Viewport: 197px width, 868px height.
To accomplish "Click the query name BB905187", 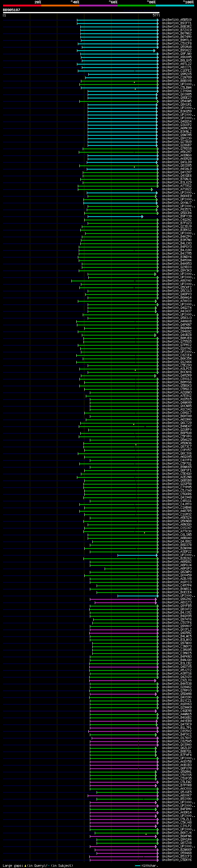I will (11, 10).
